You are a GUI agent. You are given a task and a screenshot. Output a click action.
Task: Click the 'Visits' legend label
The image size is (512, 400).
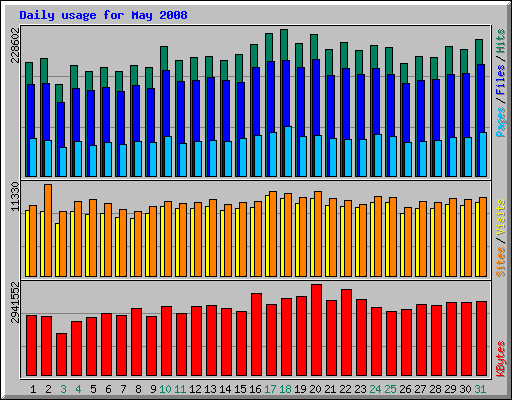[501, 217]
